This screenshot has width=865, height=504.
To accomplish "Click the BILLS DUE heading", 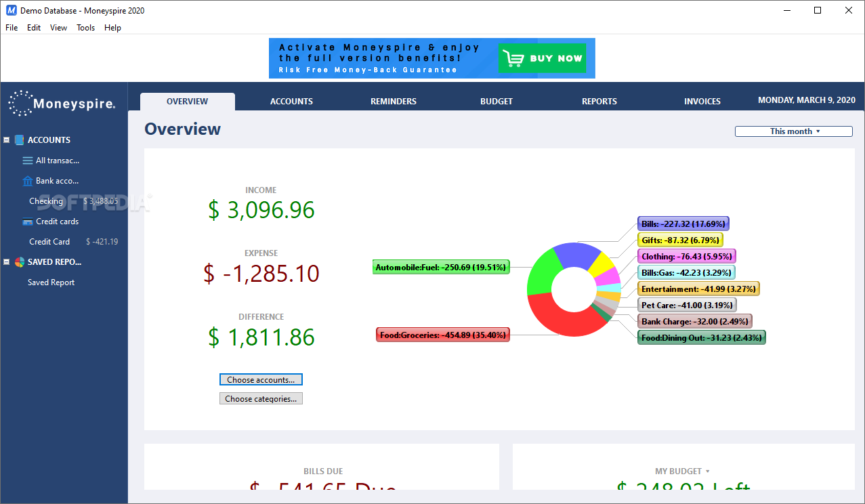I will click(322, 471).
